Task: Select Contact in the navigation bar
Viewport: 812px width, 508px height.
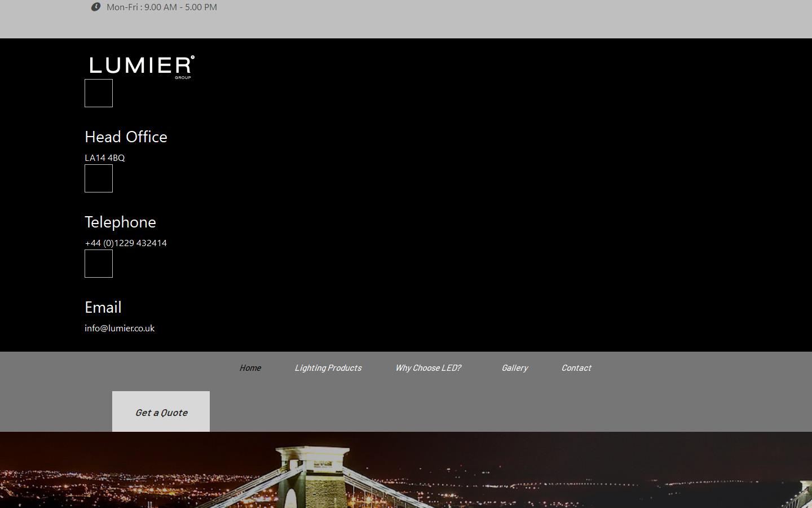Action: (576, 367)
